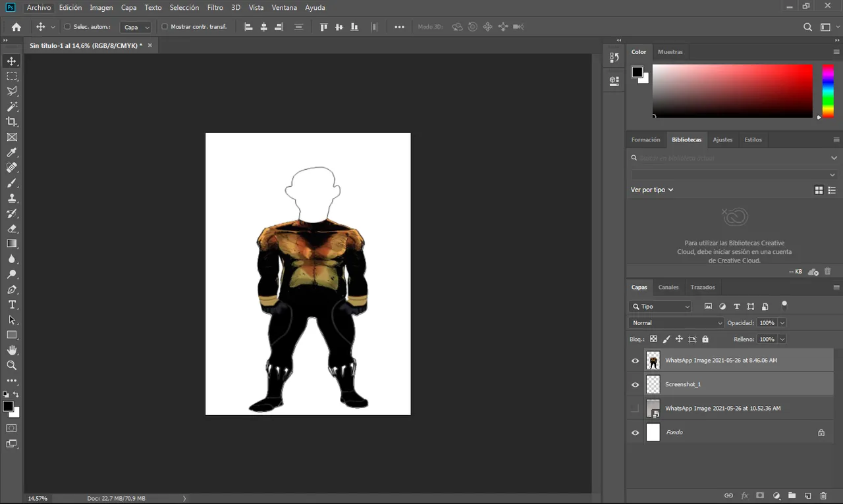
Task: Add a layer mask
Action: coord(760,495)
